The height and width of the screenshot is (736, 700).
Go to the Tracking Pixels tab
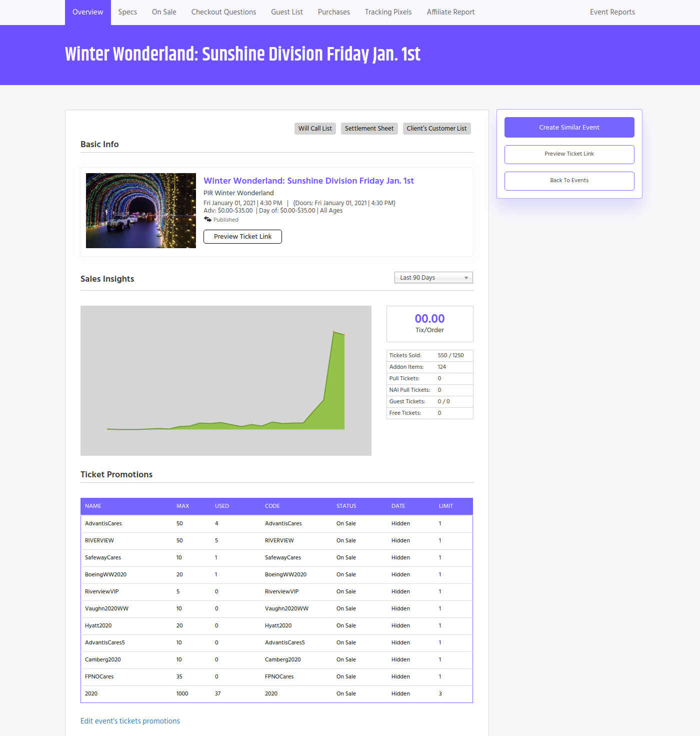click(x=388, y=12)
